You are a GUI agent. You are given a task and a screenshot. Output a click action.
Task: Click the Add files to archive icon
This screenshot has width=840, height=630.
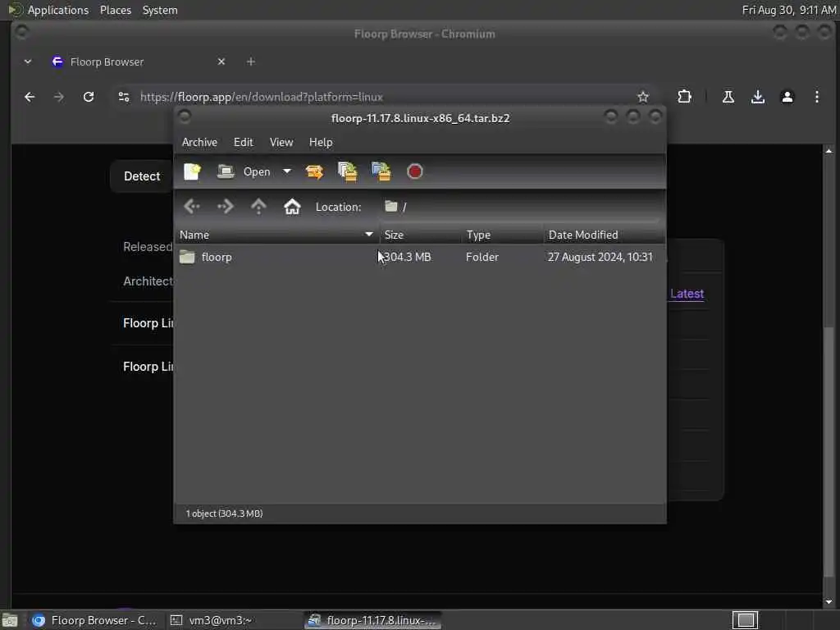[348, 171]
